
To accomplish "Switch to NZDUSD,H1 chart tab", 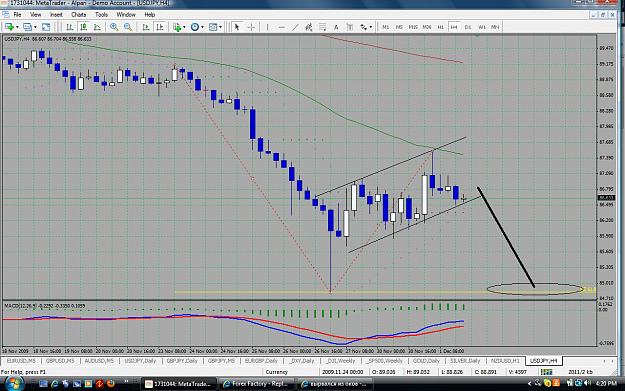I will (x=505, y=361).
